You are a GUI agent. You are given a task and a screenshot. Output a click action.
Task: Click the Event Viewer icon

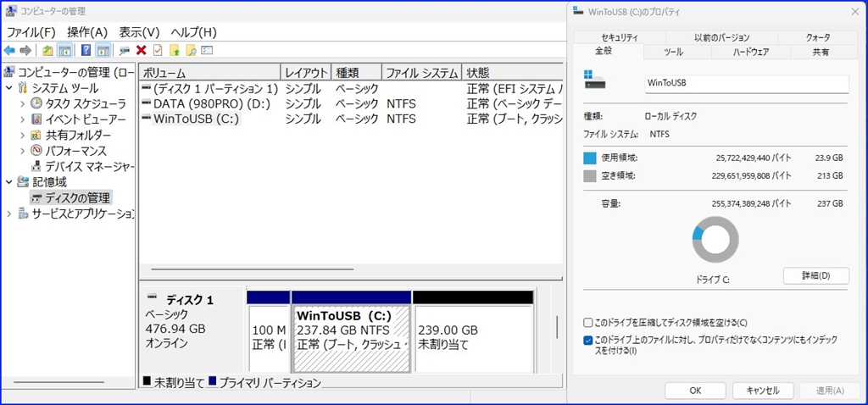[36, 119]
